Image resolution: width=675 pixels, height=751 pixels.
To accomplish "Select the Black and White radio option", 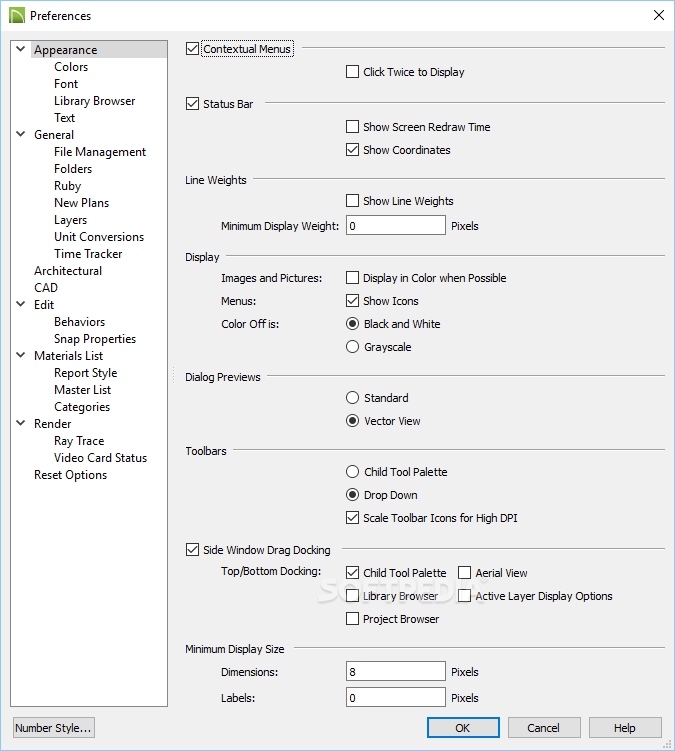I will [x=352, y=324].
